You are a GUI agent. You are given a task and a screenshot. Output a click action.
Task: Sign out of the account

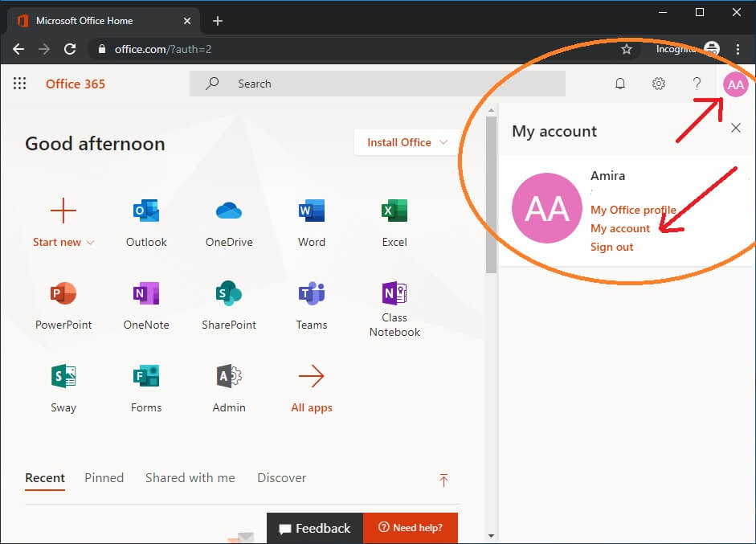coord(612,247)
